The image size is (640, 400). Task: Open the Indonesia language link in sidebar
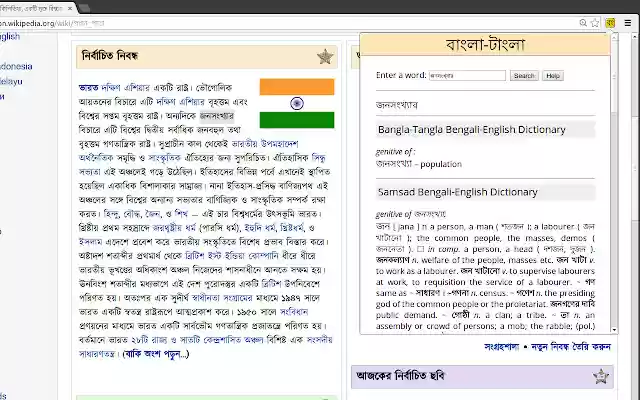point(16,66)
